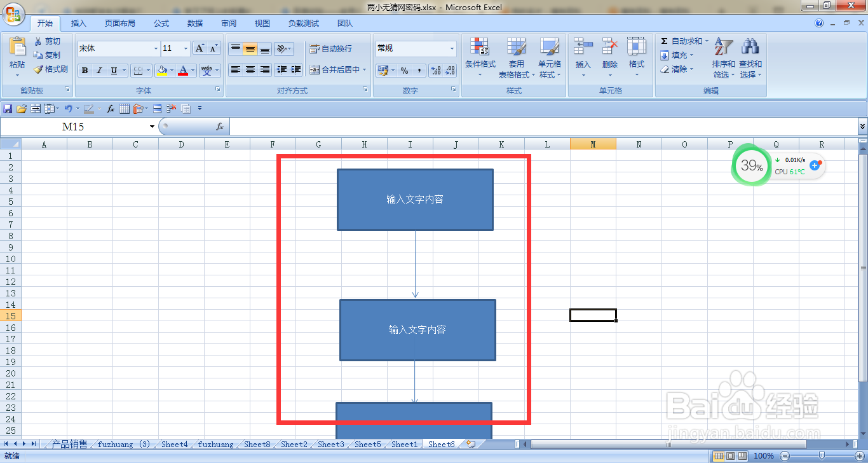Screen dimensions: 868x463
Task: Open the phonetic guide (wén) button
Action: click(207, 71)
